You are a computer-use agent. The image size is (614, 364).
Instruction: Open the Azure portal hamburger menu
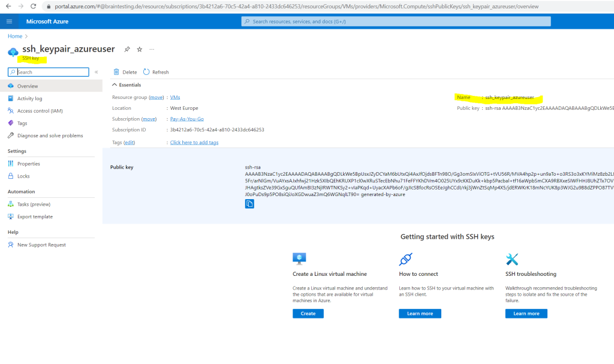10,22
